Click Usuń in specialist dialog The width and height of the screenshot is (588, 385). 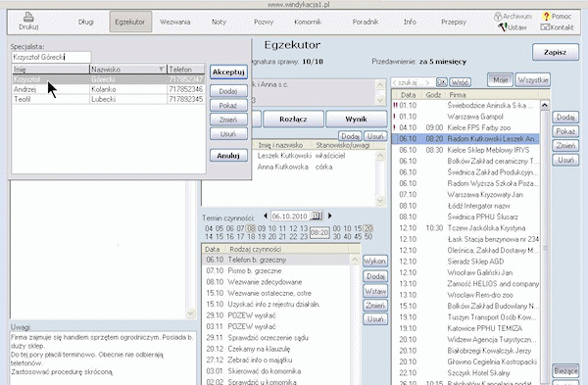click(x=228, y=134)
